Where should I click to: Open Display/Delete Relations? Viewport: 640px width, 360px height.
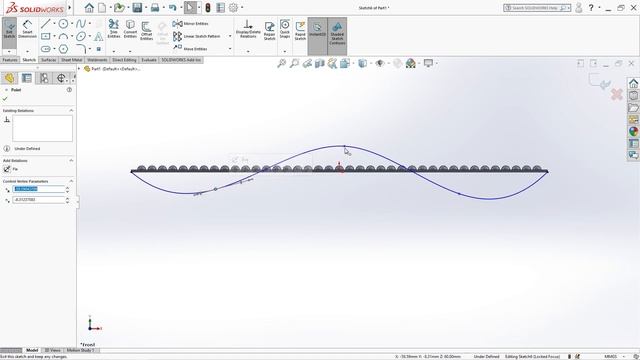coord(248,29)
